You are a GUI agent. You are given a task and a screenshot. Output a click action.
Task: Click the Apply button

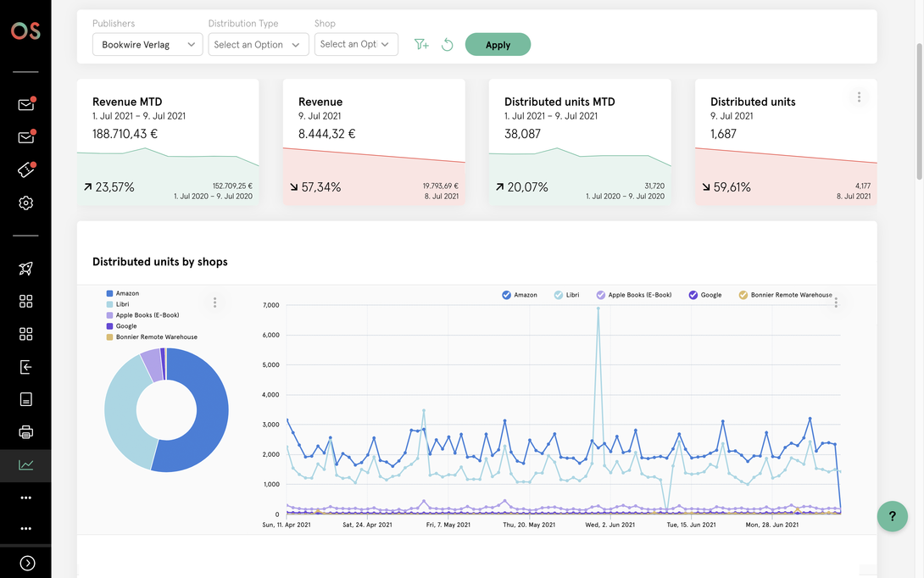point(498,45)
